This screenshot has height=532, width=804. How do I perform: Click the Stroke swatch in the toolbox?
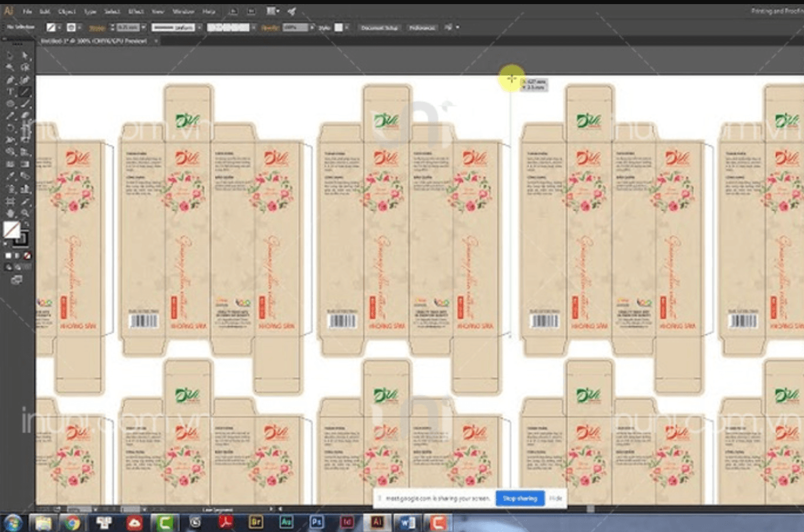[x=21, y=239]
